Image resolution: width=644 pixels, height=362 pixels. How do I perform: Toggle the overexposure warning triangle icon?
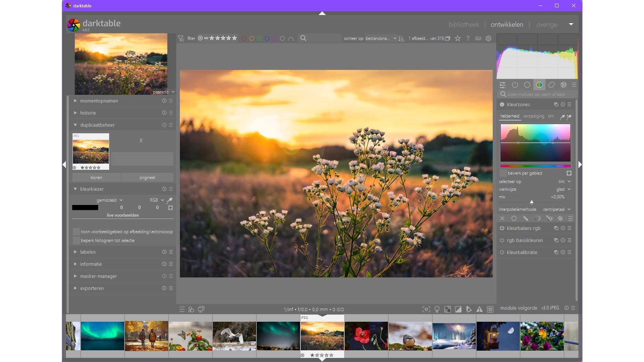(479, 309)
